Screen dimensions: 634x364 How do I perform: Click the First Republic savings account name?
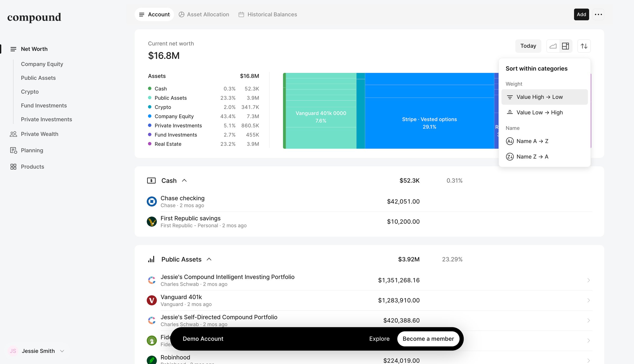190,218
